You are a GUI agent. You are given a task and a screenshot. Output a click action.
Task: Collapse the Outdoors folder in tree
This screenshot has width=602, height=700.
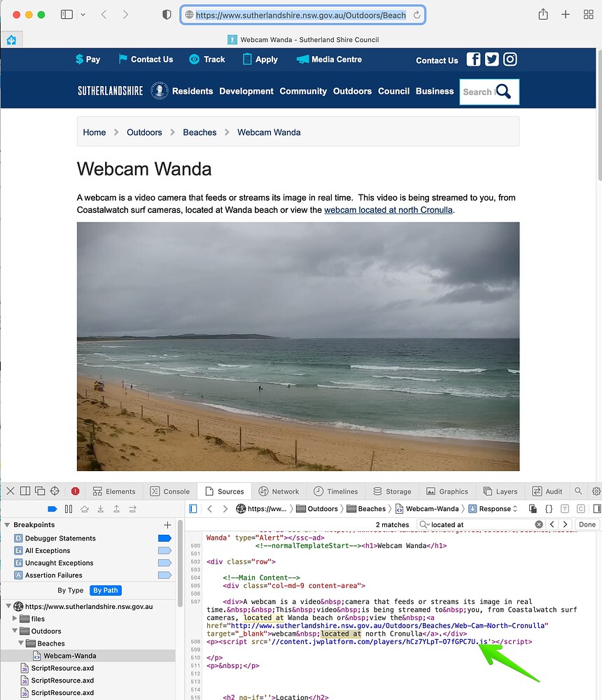point(15,631)
